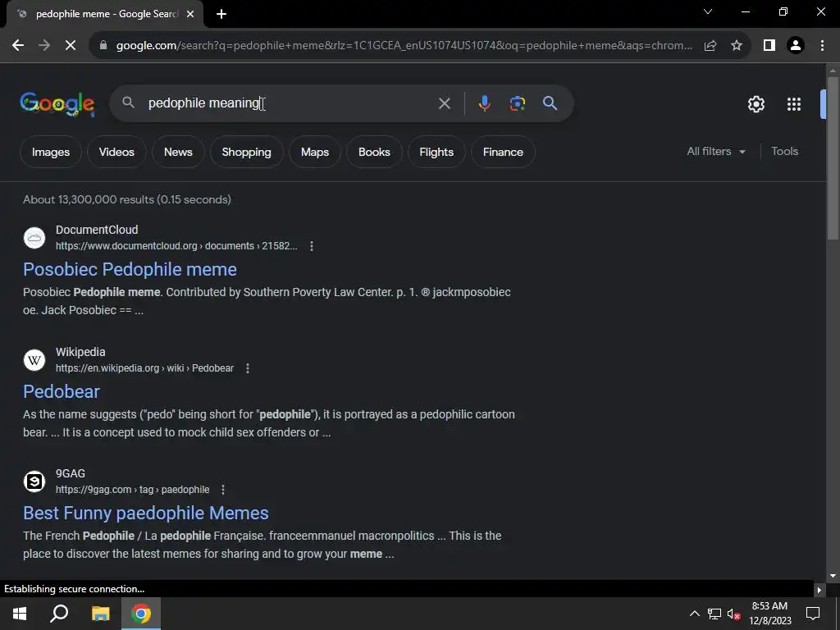Stop loading the page

click(x=71, y=46)
